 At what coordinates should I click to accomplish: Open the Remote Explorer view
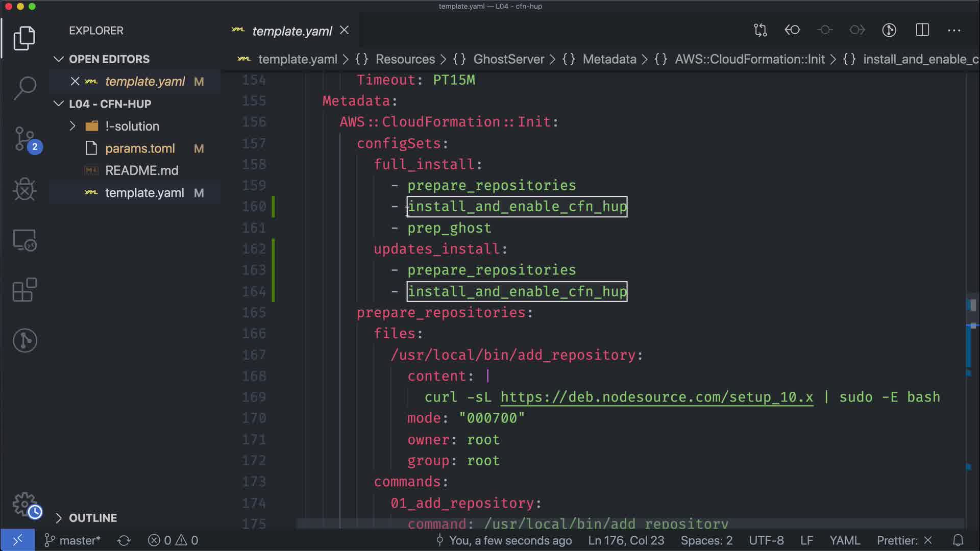coord(24,240)
